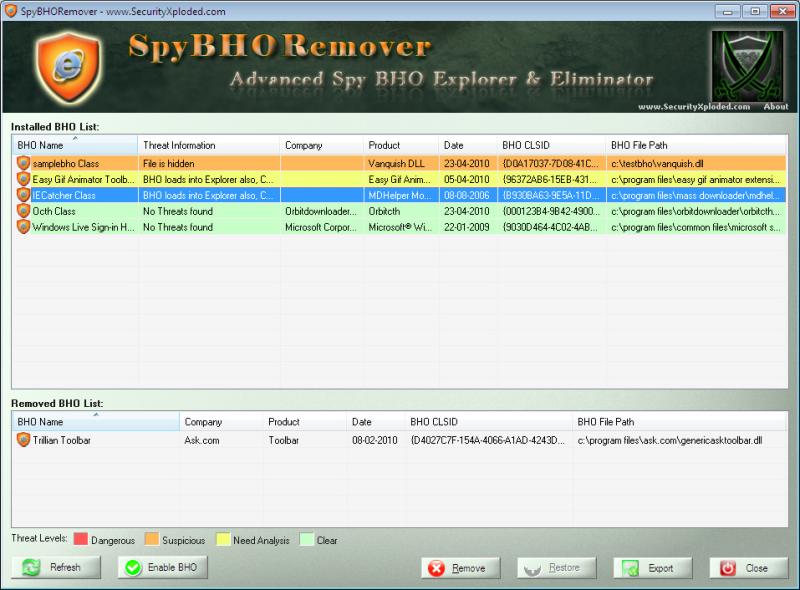Click the MDHelper product cell

pyautogui.click(x=400, y=195)
